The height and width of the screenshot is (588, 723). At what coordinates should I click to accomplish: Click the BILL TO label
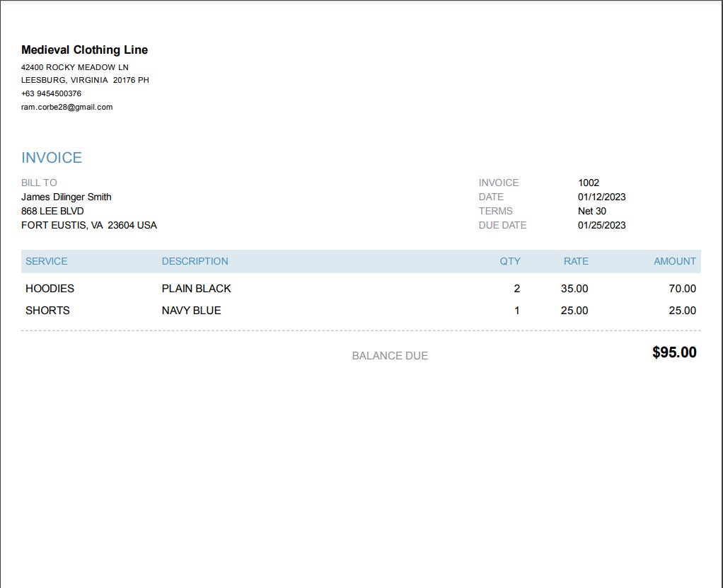tap(39, 183)
